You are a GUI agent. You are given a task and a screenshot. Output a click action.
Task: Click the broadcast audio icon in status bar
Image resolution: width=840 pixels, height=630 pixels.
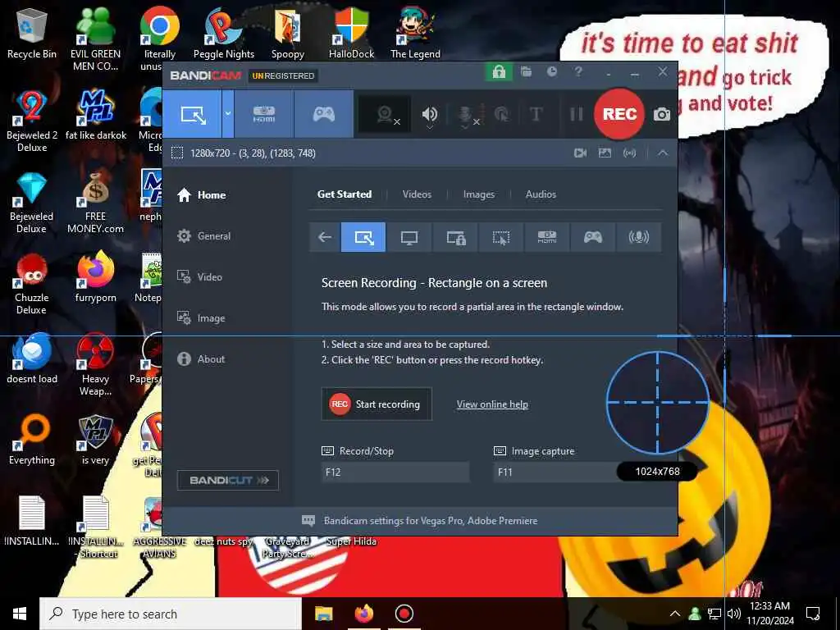(629, 153)
